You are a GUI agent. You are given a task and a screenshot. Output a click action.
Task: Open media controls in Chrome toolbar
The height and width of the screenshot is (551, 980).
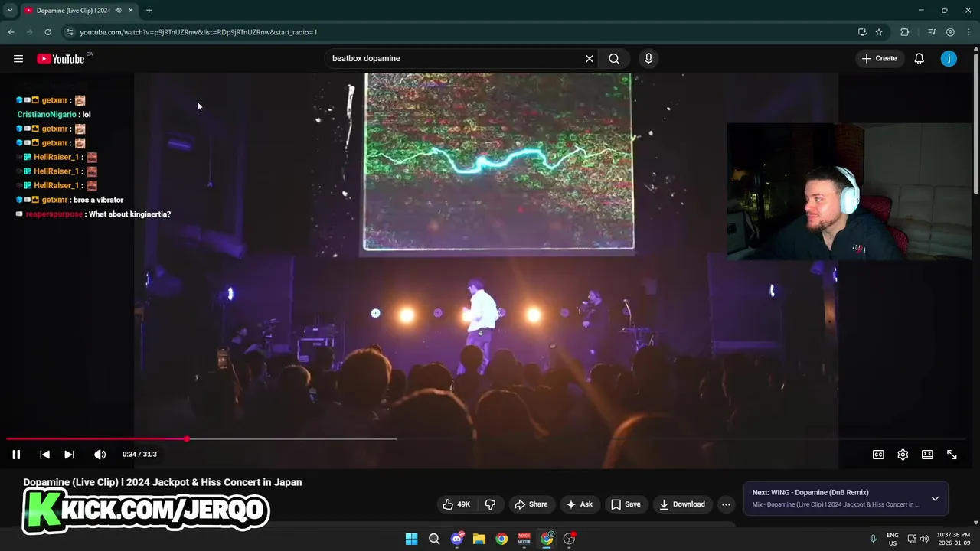pos(932,32)
